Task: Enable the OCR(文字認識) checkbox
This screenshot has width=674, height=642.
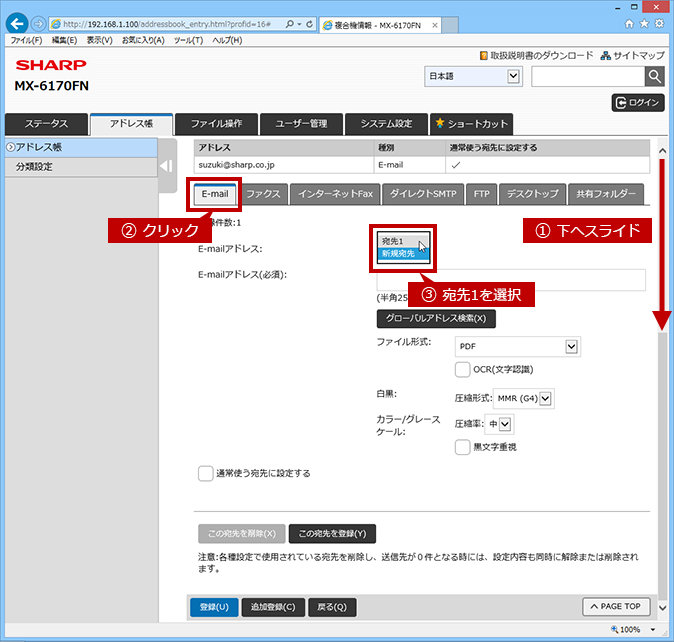Action: click(462, 370)
